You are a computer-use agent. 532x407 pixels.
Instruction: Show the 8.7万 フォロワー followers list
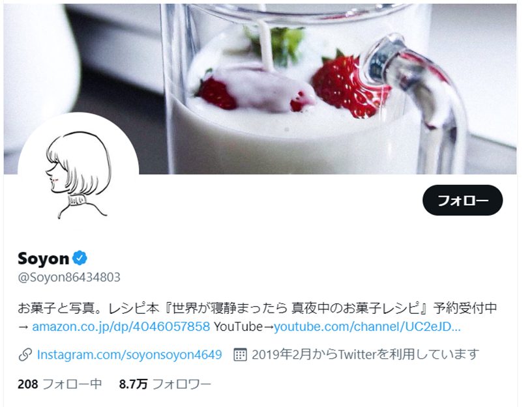pyautogui.click(x=165, y=384)
